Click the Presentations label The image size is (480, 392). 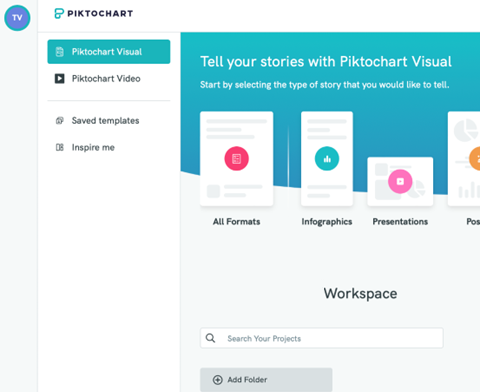point(400,222)
